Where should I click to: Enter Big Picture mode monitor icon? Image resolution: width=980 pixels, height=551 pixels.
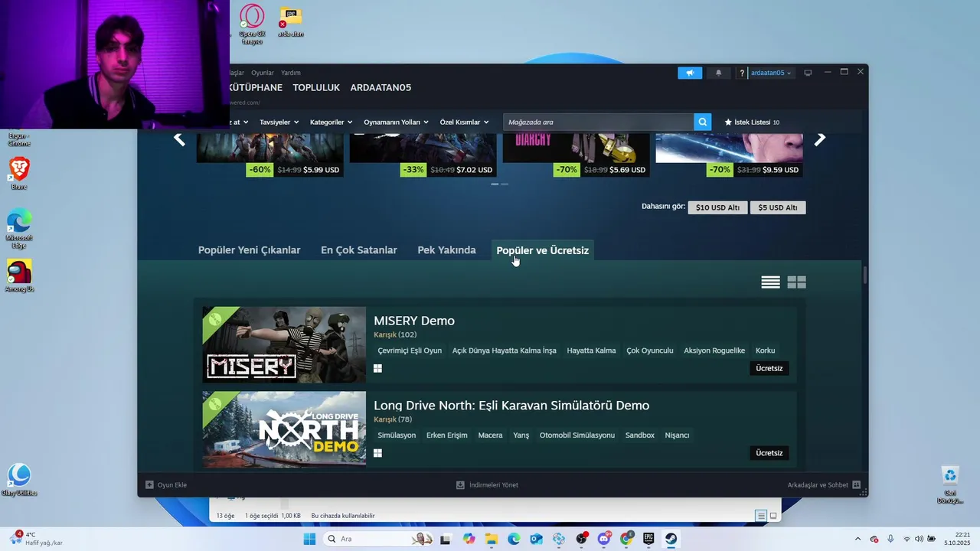point(808,73)
